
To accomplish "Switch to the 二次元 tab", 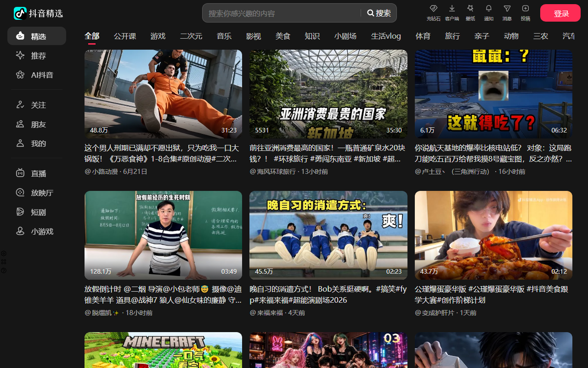I will point(191,36).
